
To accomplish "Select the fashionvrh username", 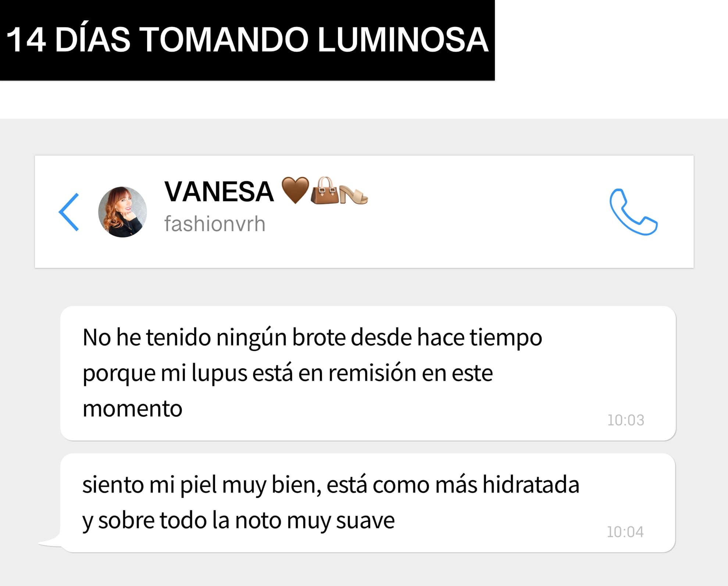I will (215, 224).
